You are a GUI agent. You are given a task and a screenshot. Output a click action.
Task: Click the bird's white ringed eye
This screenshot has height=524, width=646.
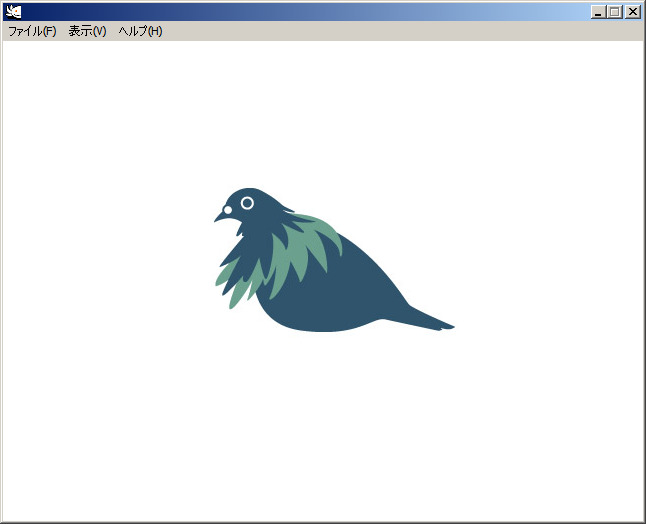(x=247, y=203)
